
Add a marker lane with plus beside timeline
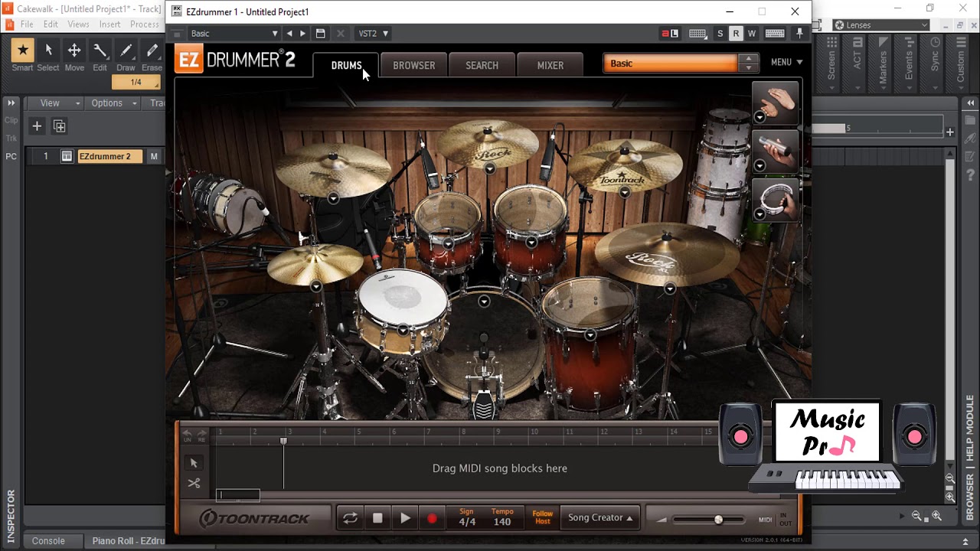(950, 132)
